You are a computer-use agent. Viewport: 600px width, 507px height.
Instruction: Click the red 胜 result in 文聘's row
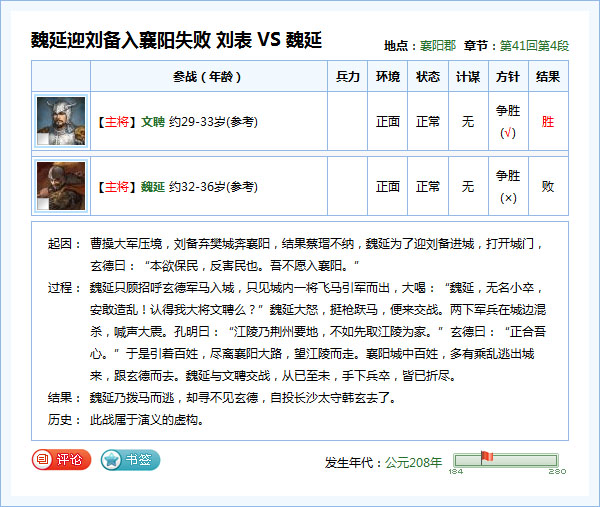548,122
